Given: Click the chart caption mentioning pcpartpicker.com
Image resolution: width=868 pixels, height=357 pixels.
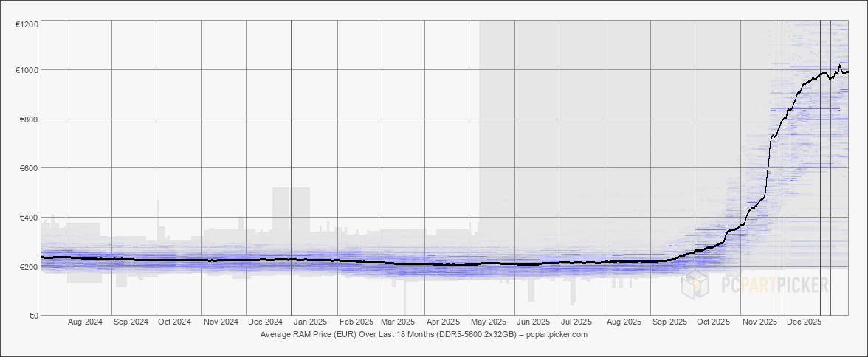Looking at the screenshot, I should pos(424,334).
